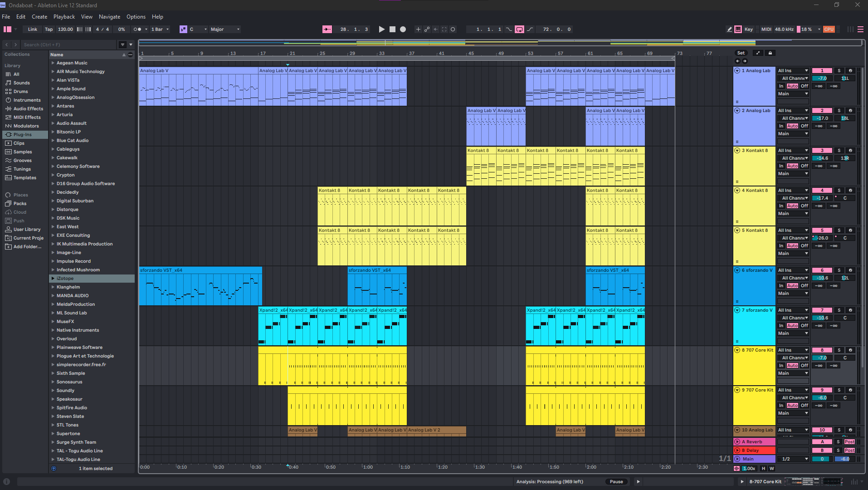Viewport: 868px width, 490px height.
Task: Click the W optimize width button
Action: (x=771, y=468)
